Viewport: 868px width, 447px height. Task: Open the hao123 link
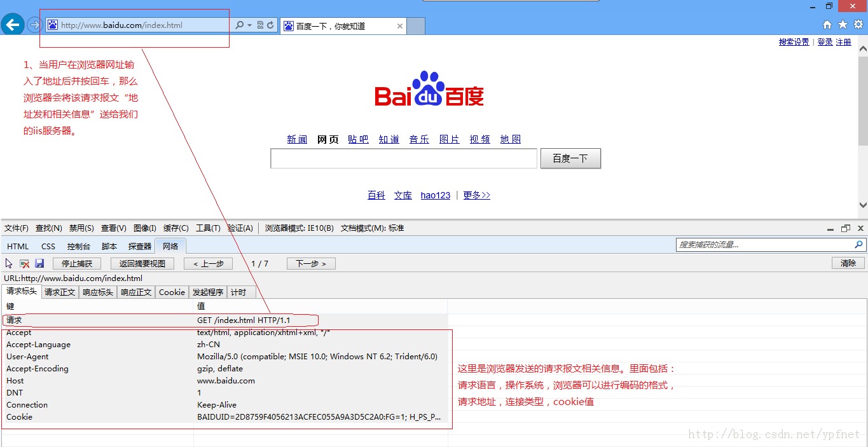(x=435, y=195)
